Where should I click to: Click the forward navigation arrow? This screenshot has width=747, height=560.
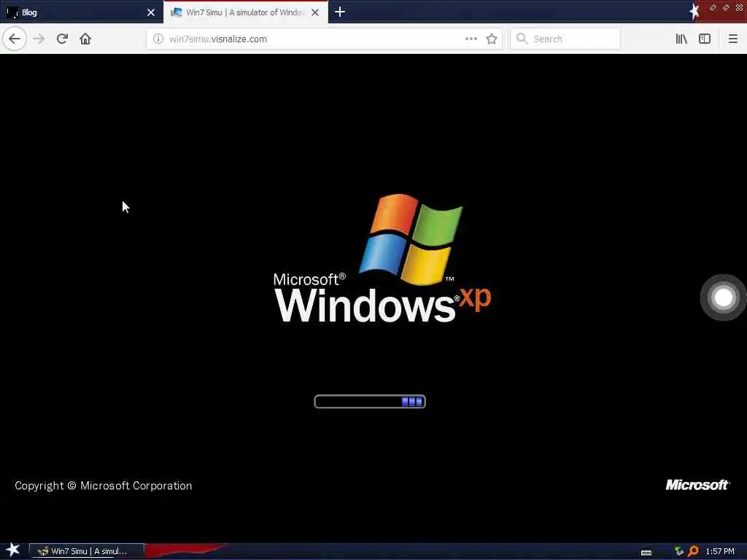click(x=39, y=39)
